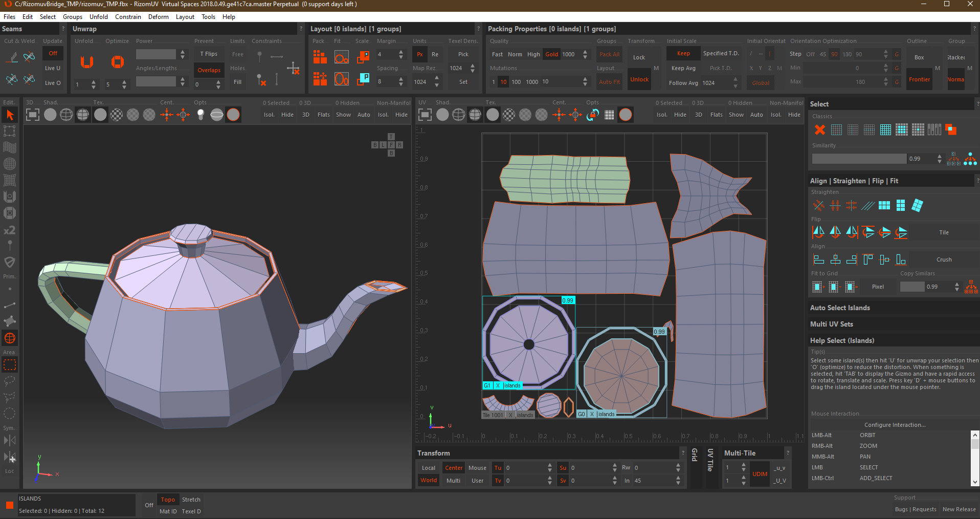Click the Cut seam icon in Seams panel
The height and width of the screenshot is (519, 980).
click(11, 57)
